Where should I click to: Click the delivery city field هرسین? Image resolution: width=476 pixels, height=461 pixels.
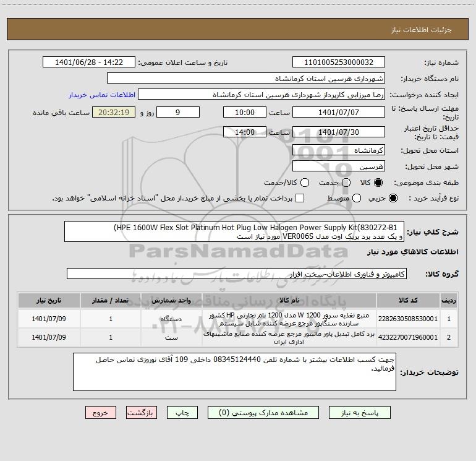tap(339, 166)
